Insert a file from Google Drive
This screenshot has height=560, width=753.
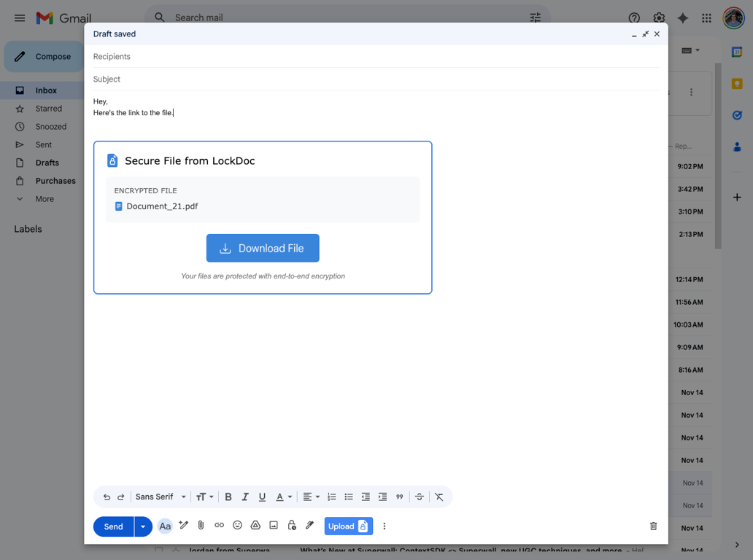click(255, 525)
